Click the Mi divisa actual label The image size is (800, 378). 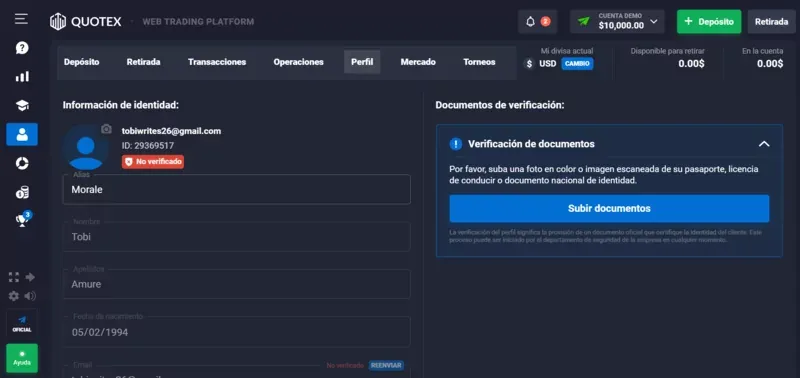coord(567,51)
